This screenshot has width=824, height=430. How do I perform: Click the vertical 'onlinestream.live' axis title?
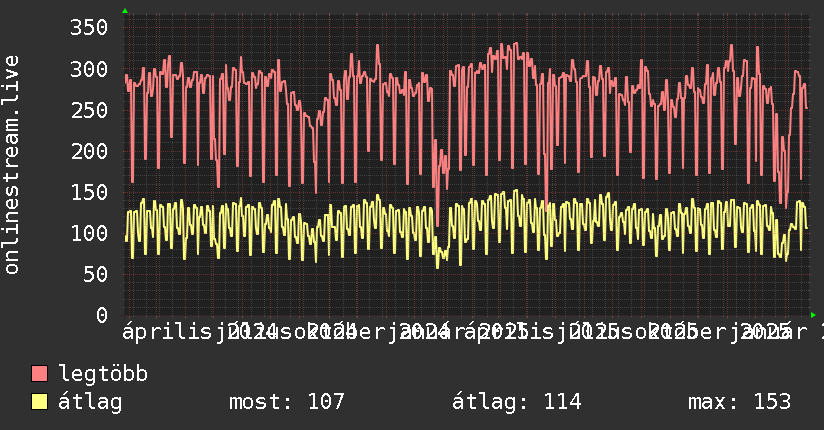coord(11,165)
